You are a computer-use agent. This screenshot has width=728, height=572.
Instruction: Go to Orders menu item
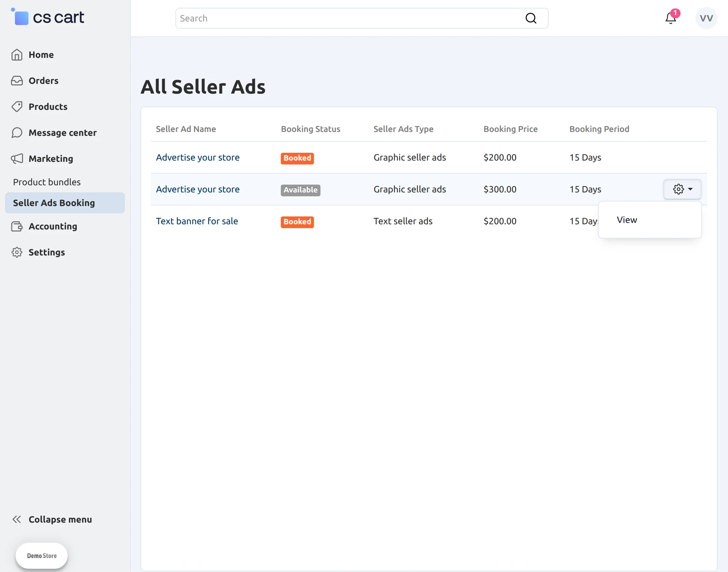click(x=44, y=81)
